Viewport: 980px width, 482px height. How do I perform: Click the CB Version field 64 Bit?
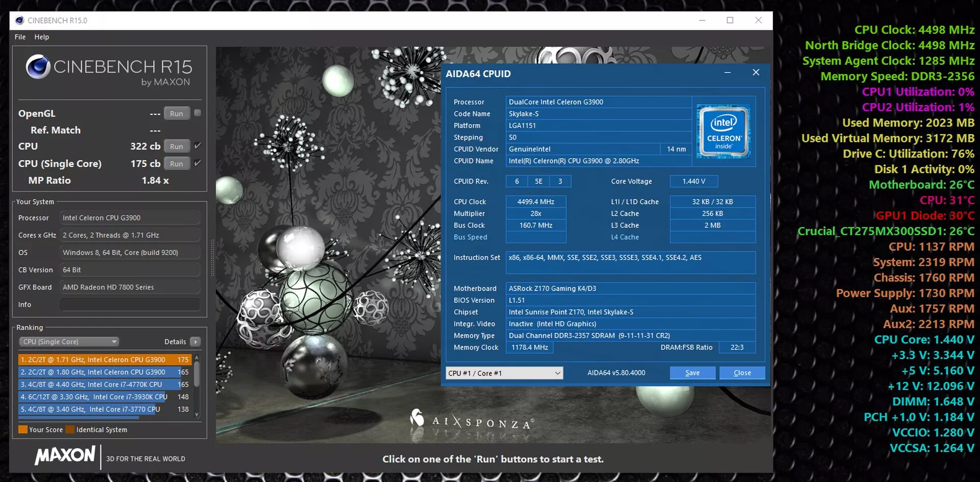[x=130, y=270]
